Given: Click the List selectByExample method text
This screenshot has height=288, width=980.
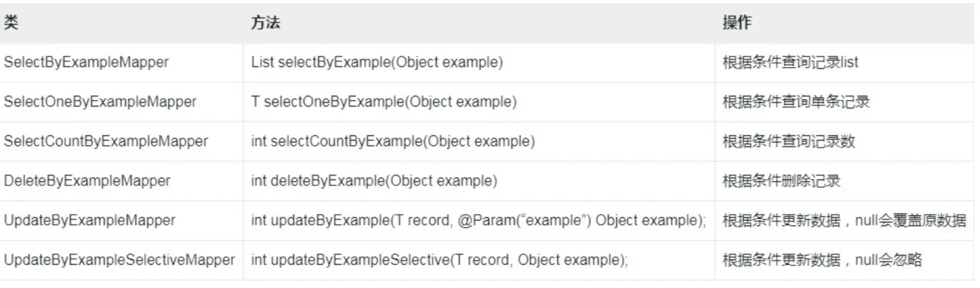Looking at the screenshot, I should (x=377, y=63).
